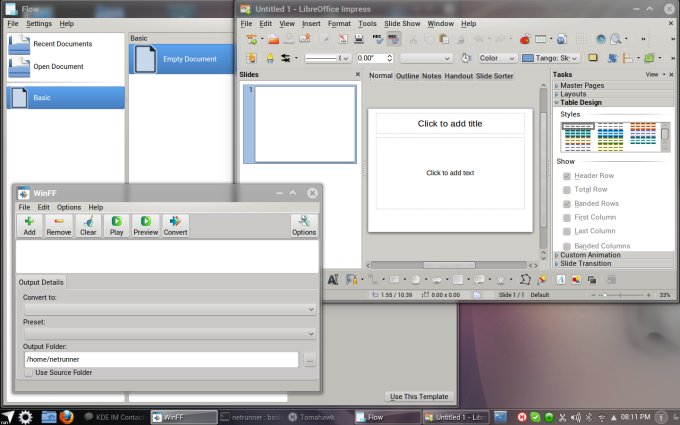Toggle the Header Row checkbox
The image size is (680, 425).
[568, 175]
